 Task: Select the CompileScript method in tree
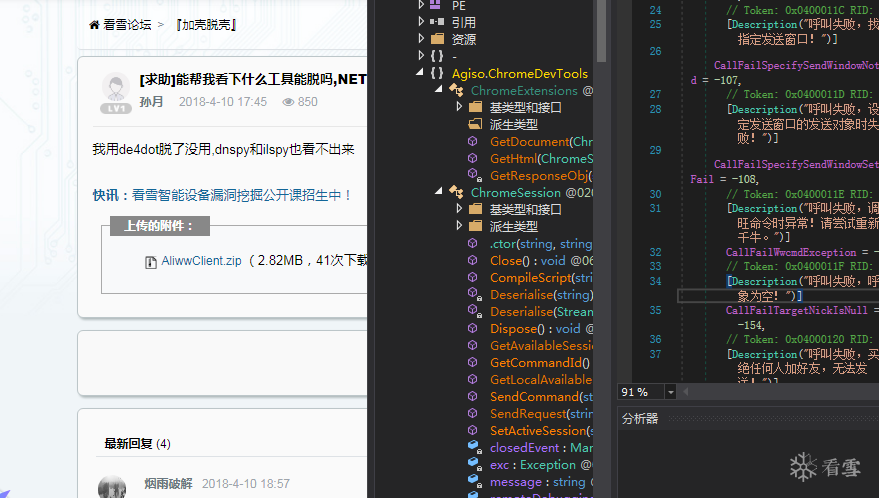point(541,278)
